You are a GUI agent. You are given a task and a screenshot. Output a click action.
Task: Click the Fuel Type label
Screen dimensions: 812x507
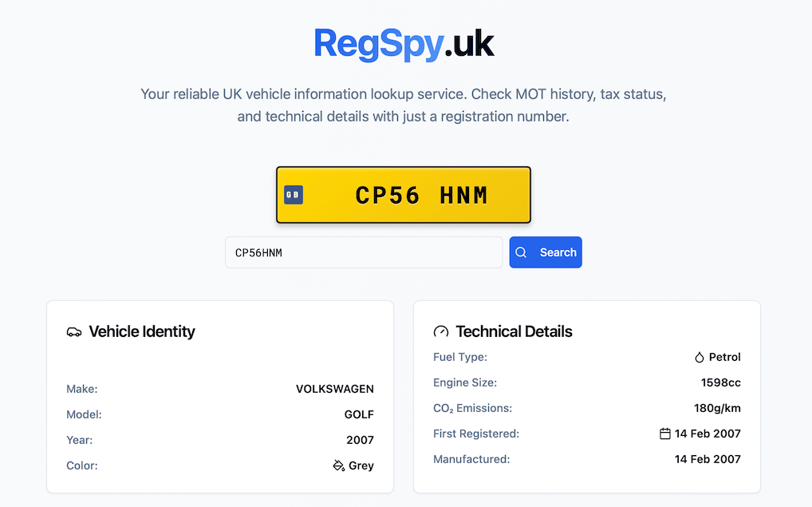tap(460, 357)
